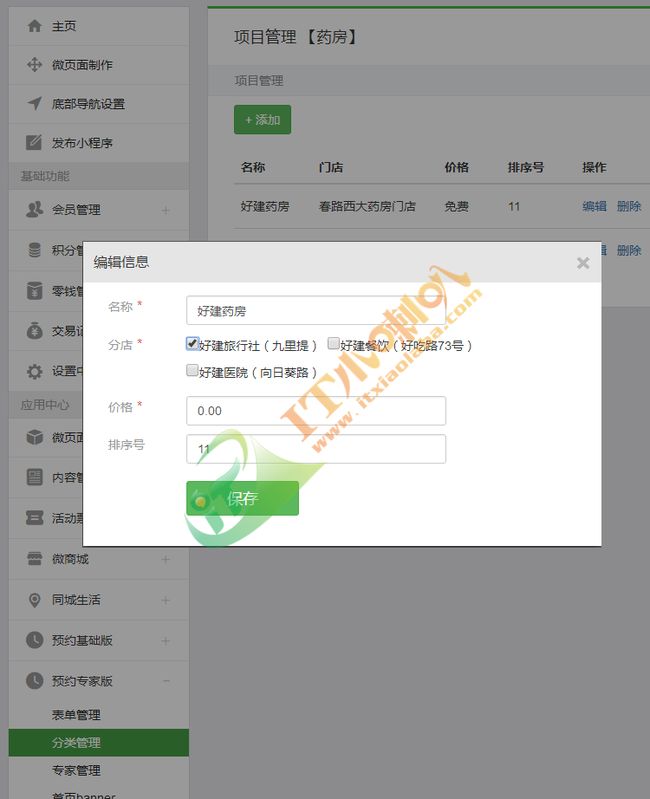
Task: Click the navigation arrow icon beside 底部导航设置
Action: click(35, 103)
